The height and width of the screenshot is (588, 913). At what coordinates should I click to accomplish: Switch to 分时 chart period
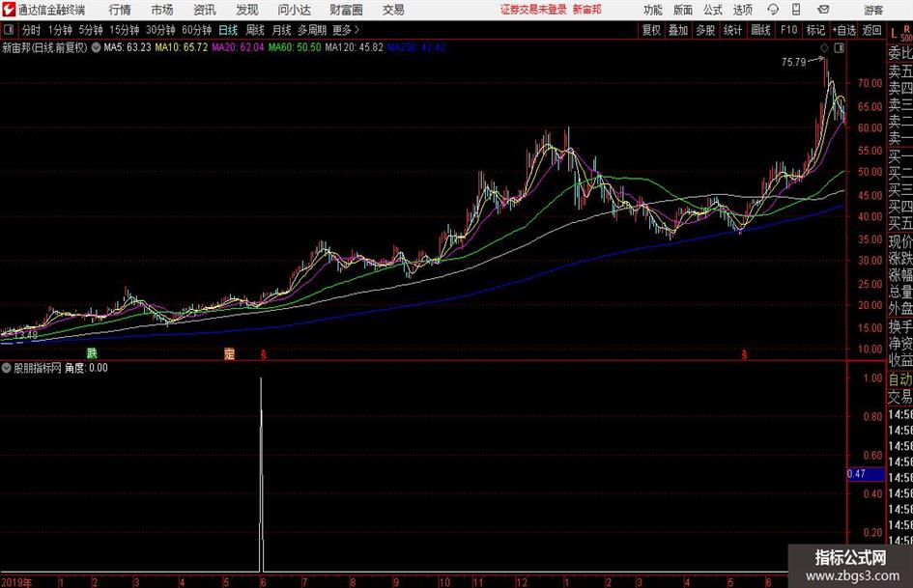click(31, 30)
